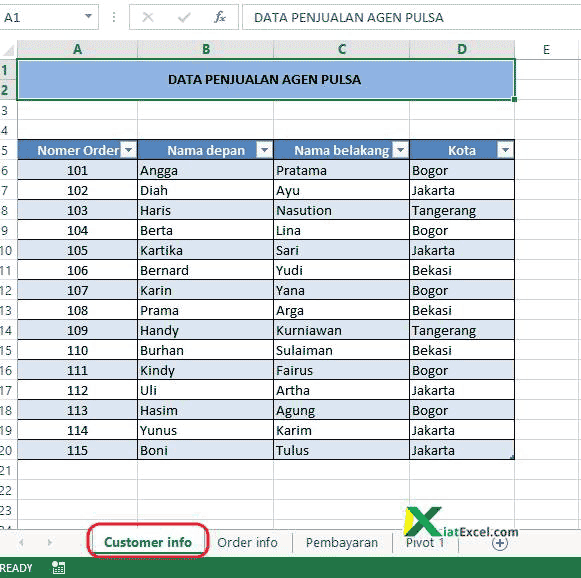Open the Nama depan filter dropdown
The height and width of the screenshot is (578, 581).
265,150
